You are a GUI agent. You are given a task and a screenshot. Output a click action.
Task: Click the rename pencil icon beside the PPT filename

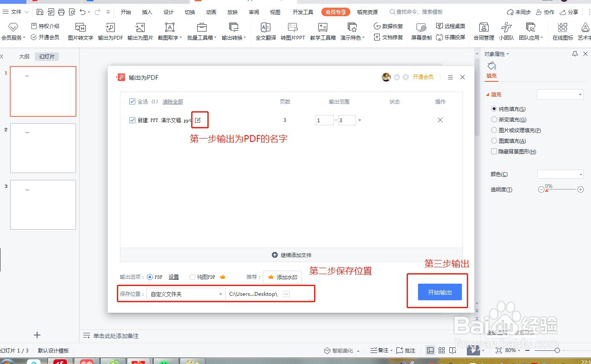200,120
